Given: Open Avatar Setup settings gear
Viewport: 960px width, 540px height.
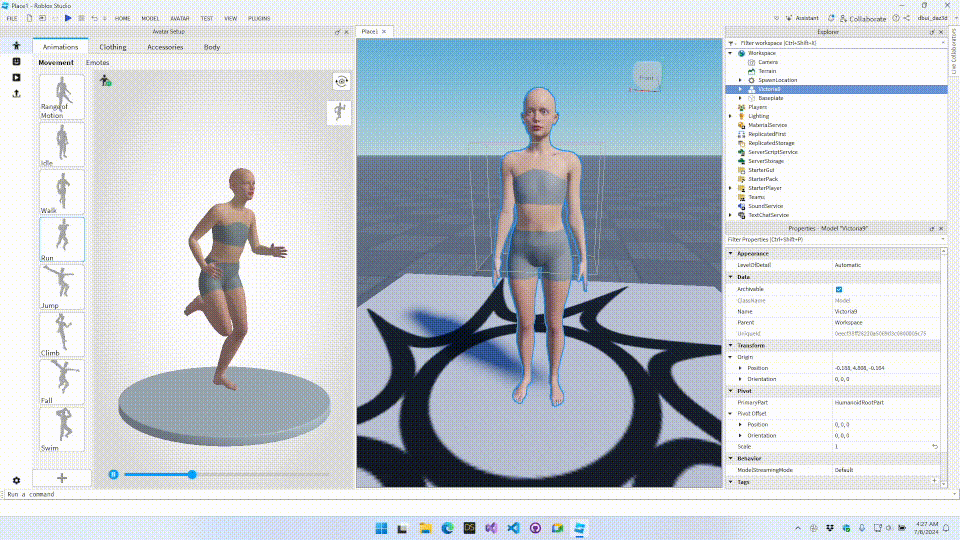Looking at the screenshot, I should point(17,481).
